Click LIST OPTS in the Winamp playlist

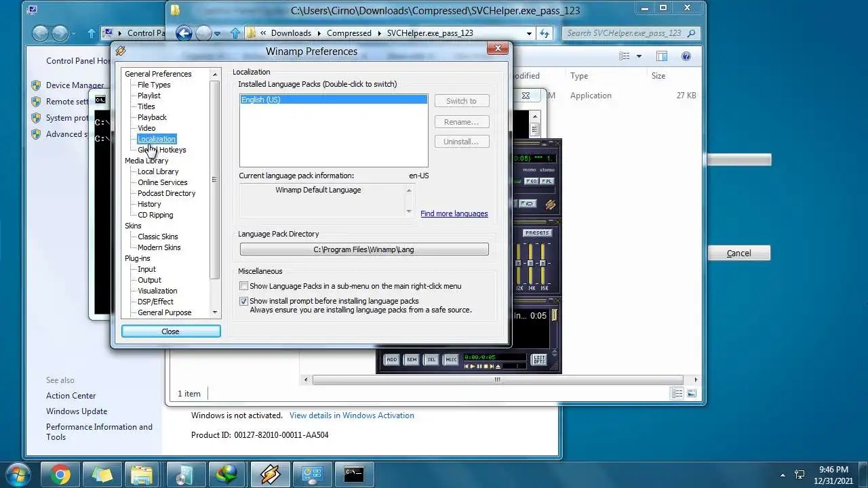pos(539,359)
